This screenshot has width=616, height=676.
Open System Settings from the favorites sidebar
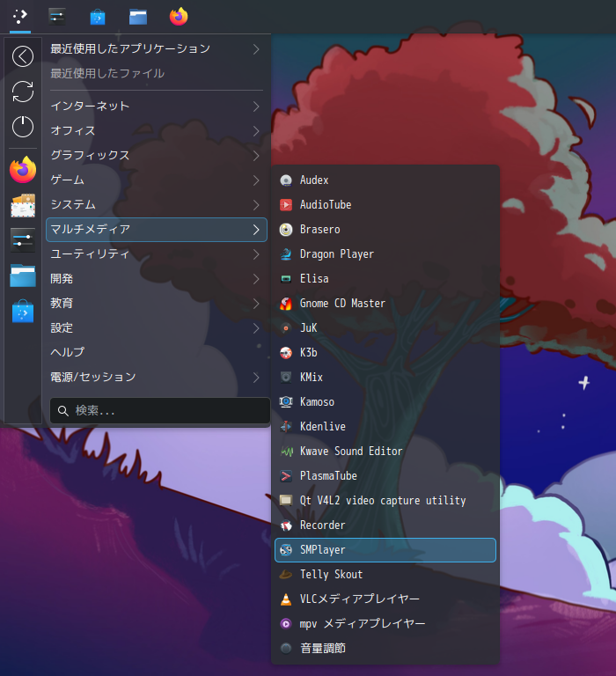point(23,240)
